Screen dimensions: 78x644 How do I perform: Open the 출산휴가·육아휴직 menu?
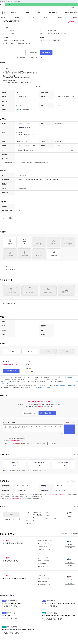tap(71, 13)
